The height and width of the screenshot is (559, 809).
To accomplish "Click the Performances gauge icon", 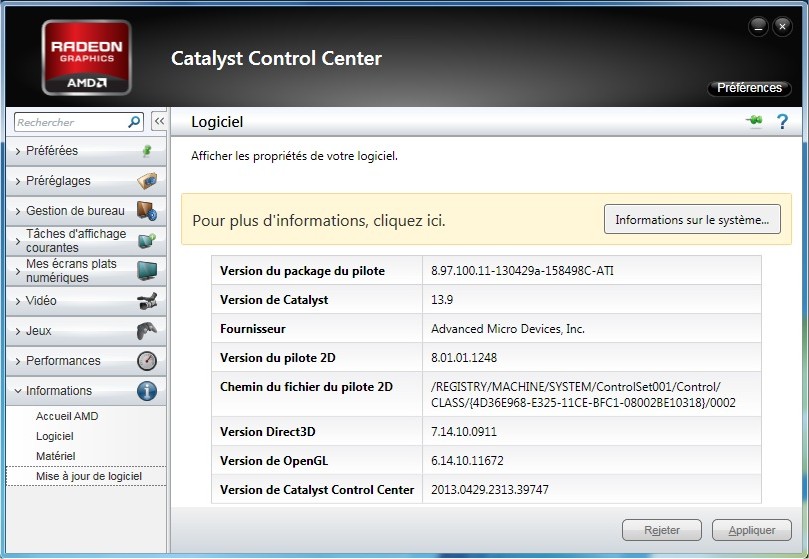I will (147, 361).
